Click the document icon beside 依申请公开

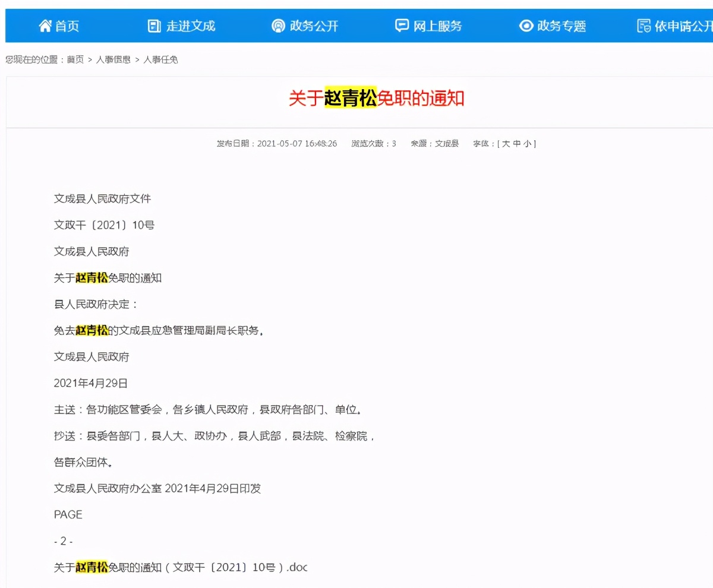click(643, 26)
